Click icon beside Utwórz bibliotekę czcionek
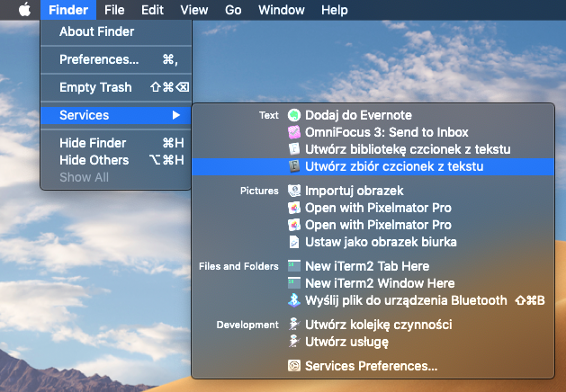This screenshot has width=566, height=392. click(x=294, y=149)
